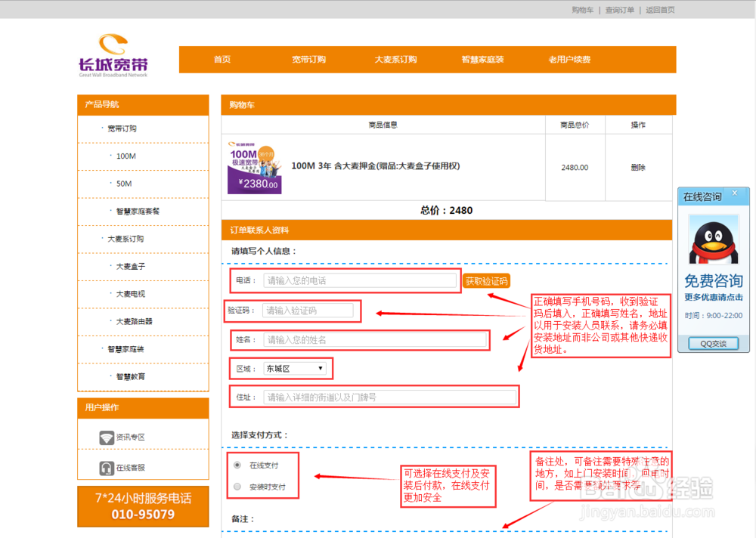
Task: Select the 在线支付 payment option
Action: [237, 465]
